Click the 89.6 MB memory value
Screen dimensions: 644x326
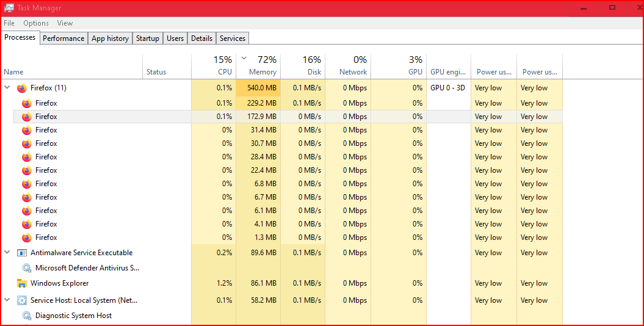263,253
